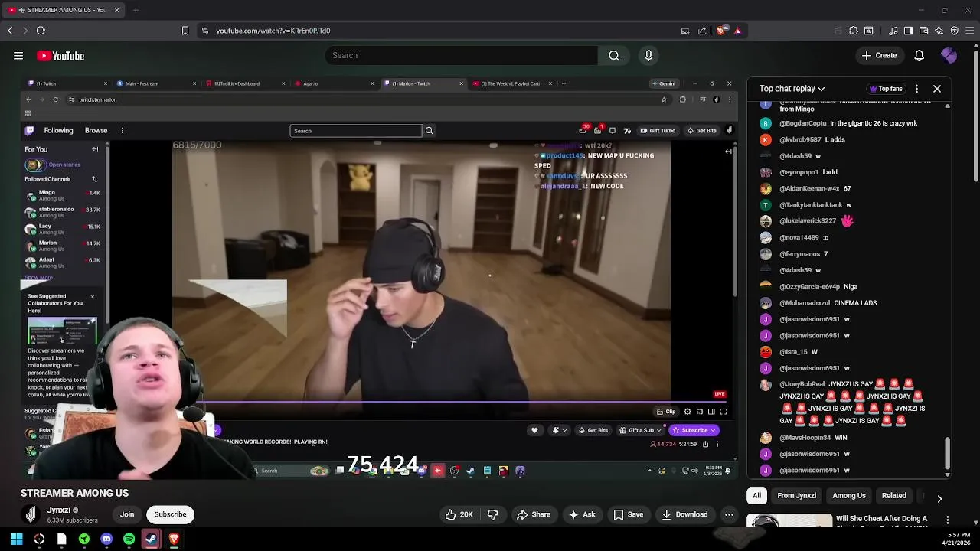Open the Brave main menu
The height and width of the screenshot is (551, 980).
(x=969, y=31)
